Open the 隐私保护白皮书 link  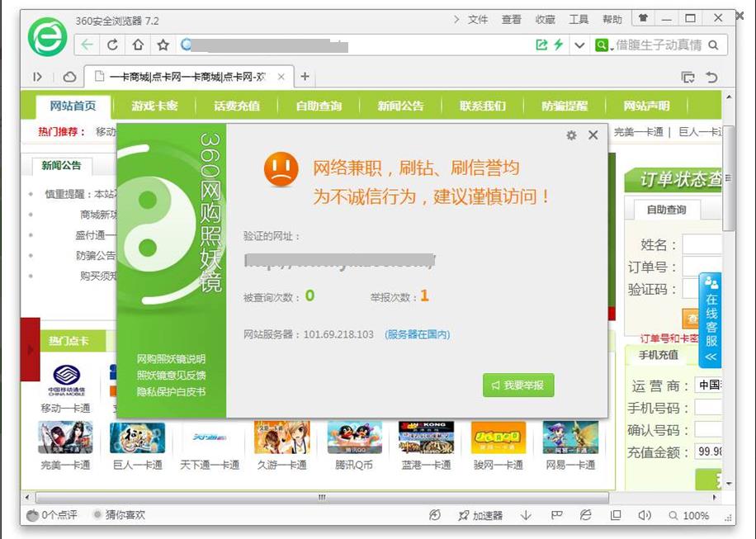coord(171,391)
